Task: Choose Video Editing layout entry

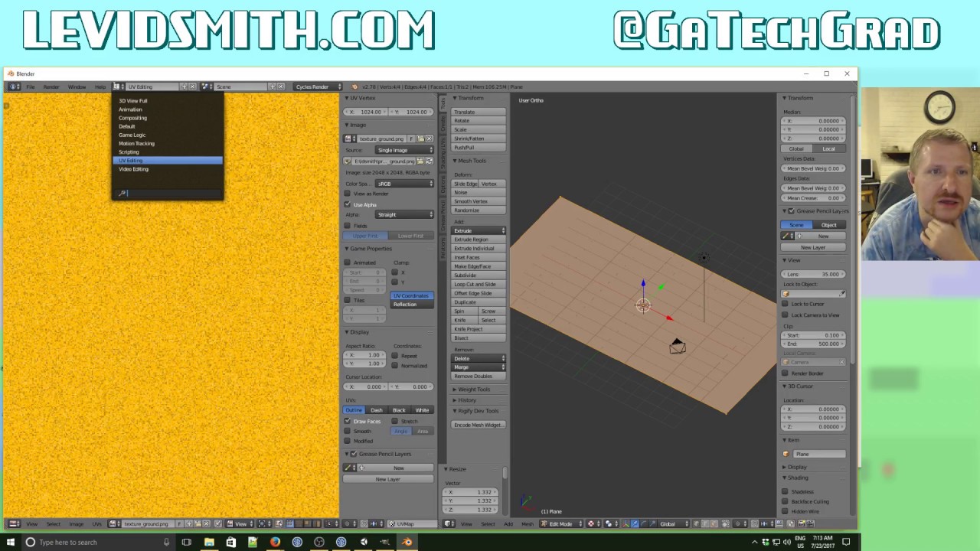Action: tap(168, 169)
